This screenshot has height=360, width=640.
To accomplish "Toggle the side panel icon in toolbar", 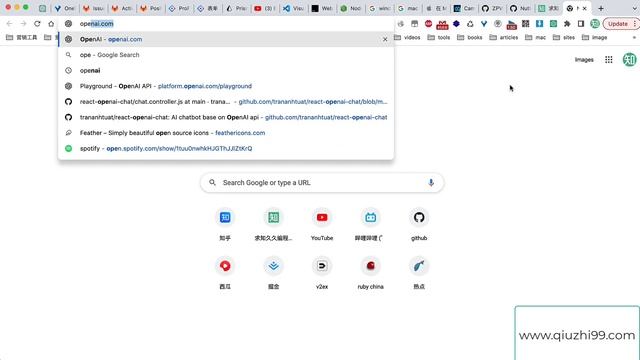I will click(581, 24).
